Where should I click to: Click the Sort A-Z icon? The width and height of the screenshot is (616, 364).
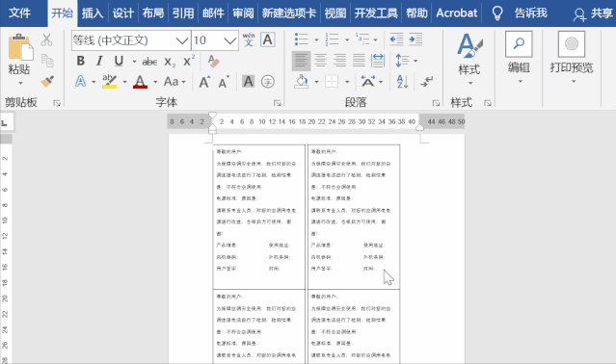click(403, 82)
